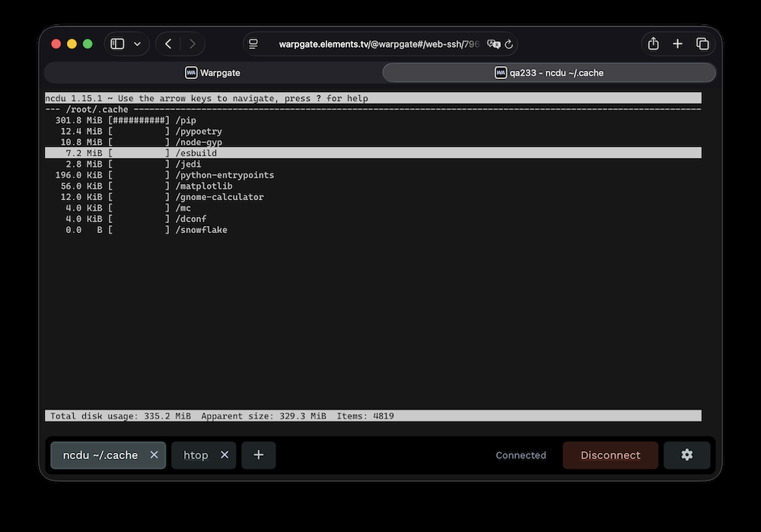Open a new browser tab with plus icon
This screenshot has width=761, height=532.
(677, 44)
